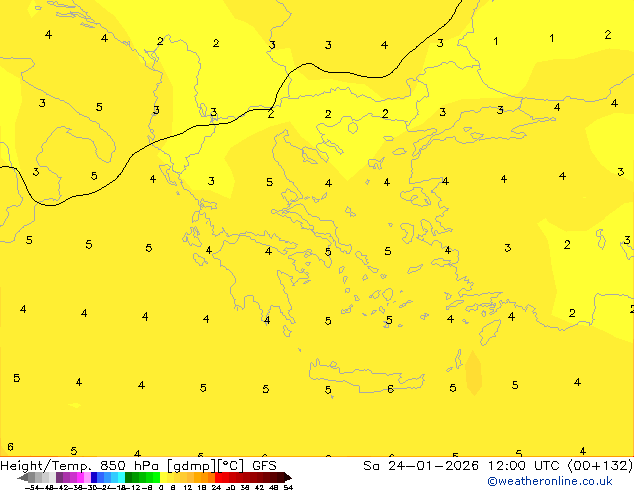Pick the dark purple swatch in the legend
The width and height of the screenshot is (634, 490).
(59, 477)
